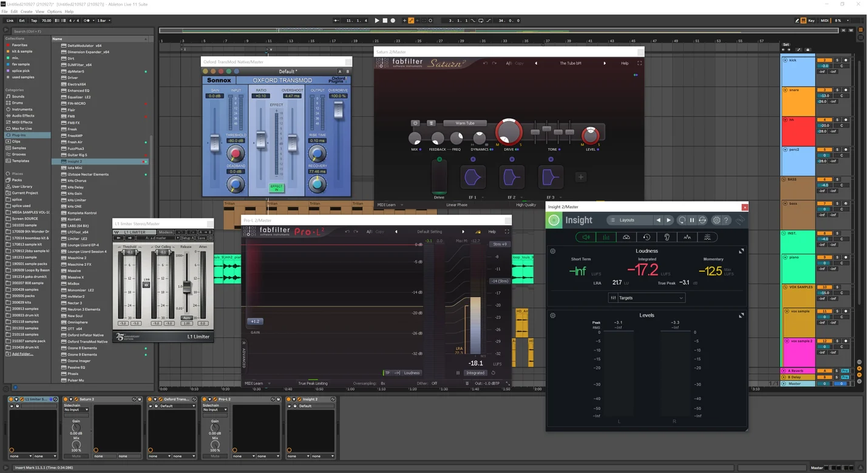
Task: Toggle the Ext sync button
Action: coord(22,21)
